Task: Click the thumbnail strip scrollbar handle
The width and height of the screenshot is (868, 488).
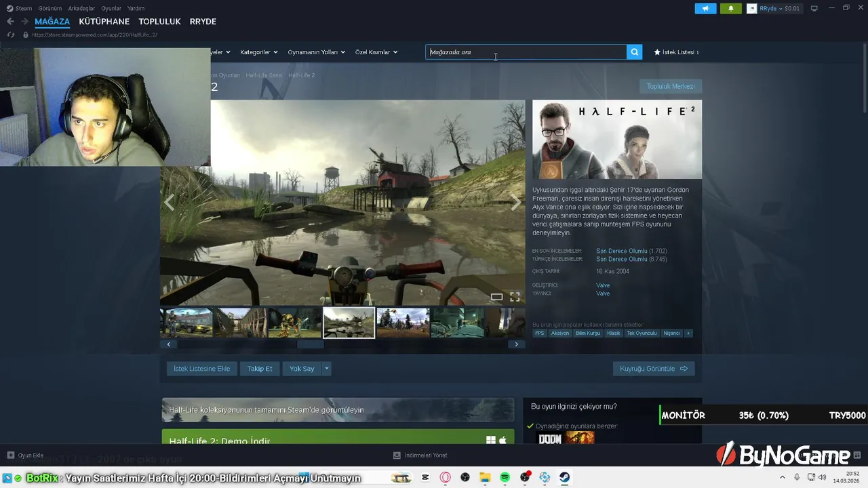Action: (311, 344)
